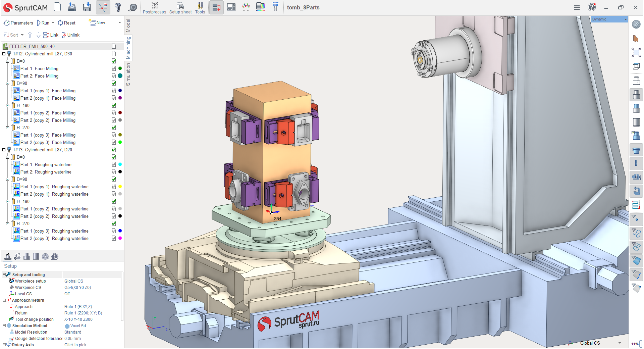Viewport: 644px width, 349px height.
Task: Move the operation up with the up arrow
Action: click(x=30, y=35)
